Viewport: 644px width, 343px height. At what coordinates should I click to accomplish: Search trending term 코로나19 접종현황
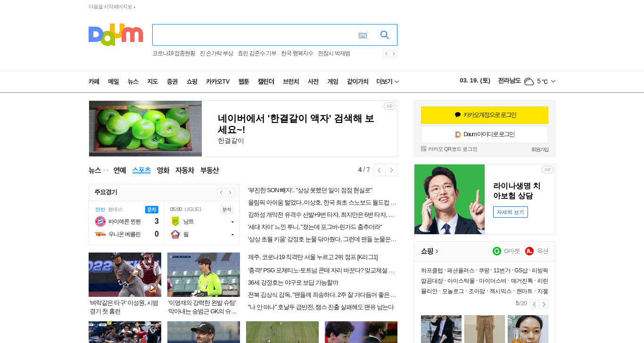coord(173,54)
